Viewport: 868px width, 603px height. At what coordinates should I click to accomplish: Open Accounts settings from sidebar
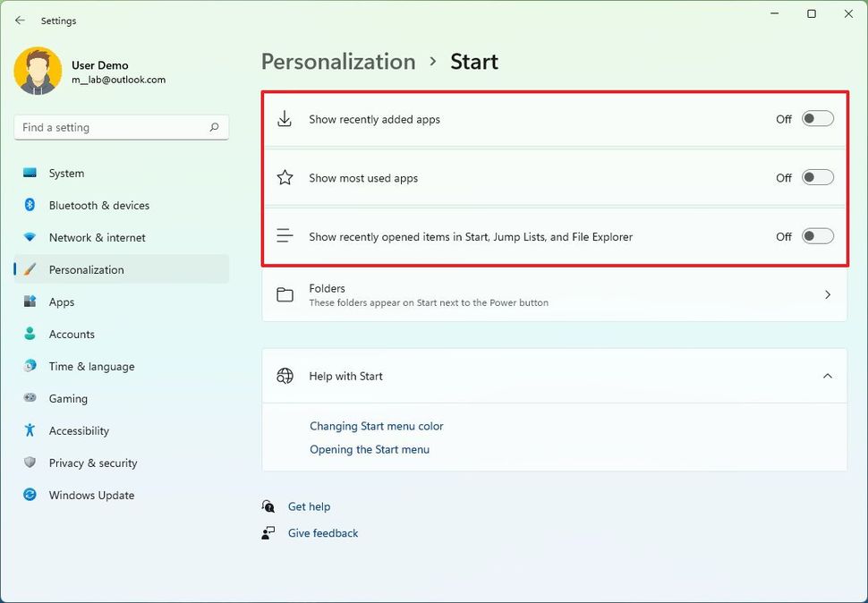(x=72, y=334)
